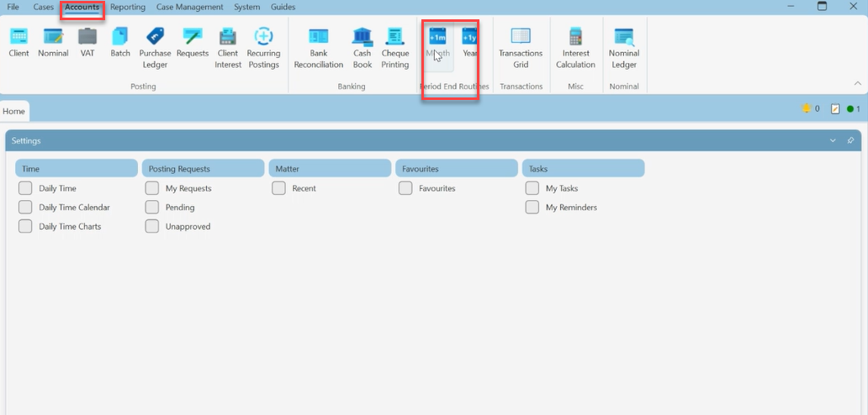Collapse the ribbon with the arrow
868x415 pixels.
pos(857,83)
